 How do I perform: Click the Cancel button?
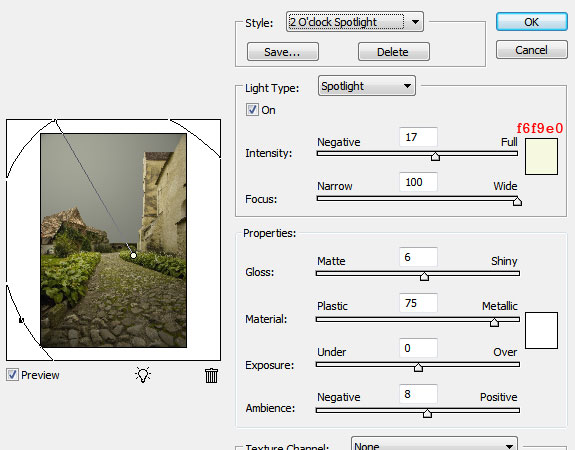(x=532, y=50)
